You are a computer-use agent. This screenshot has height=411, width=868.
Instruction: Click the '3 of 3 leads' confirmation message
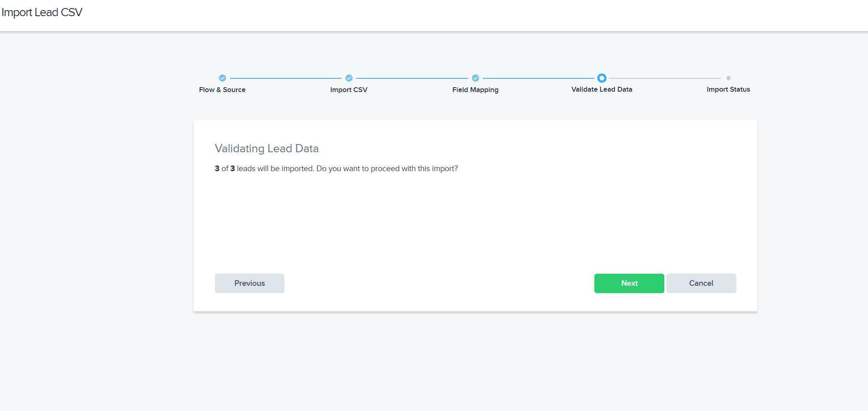pos(336,168)
